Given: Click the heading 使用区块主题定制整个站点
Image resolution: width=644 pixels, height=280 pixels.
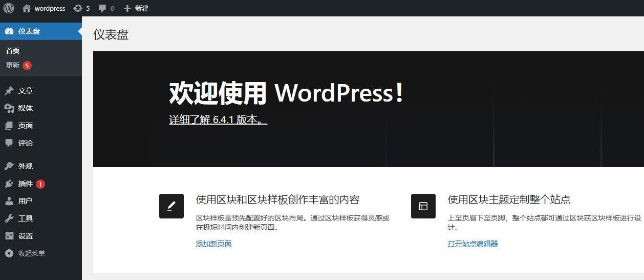Looking at the screenshot, I should pyautogui.click(x=509, y=199).
